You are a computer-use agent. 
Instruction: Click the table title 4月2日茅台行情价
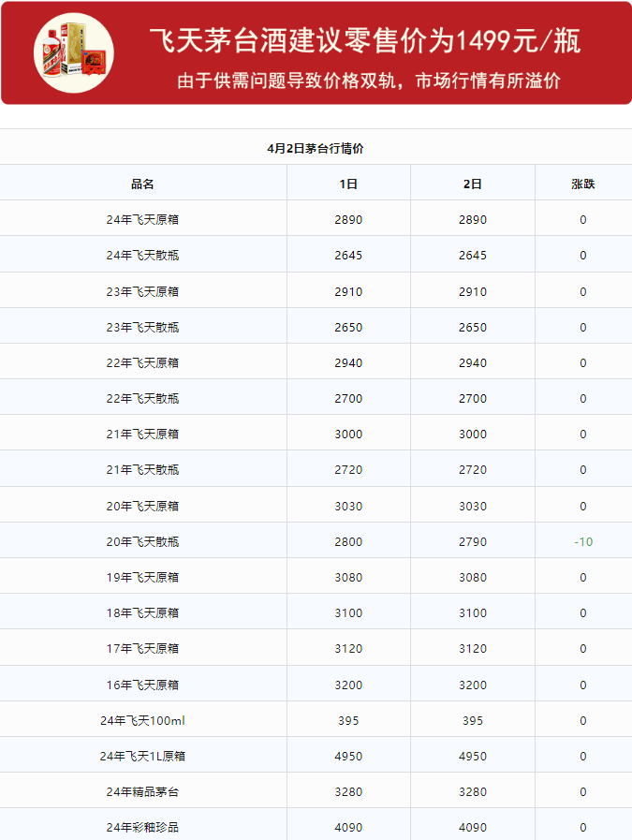click(316, 148)
